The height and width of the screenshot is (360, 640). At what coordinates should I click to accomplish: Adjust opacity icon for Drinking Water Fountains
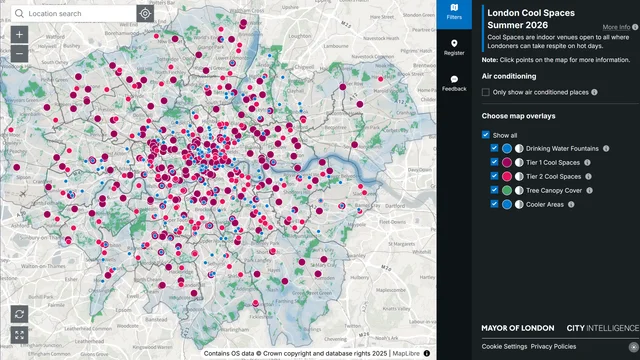519,149
